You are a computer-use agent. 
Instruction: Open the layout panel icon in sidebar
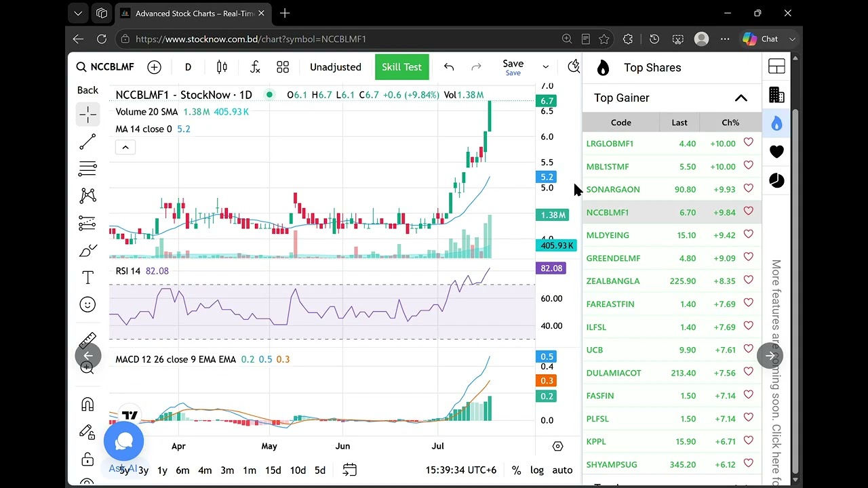tap(776, 66)
